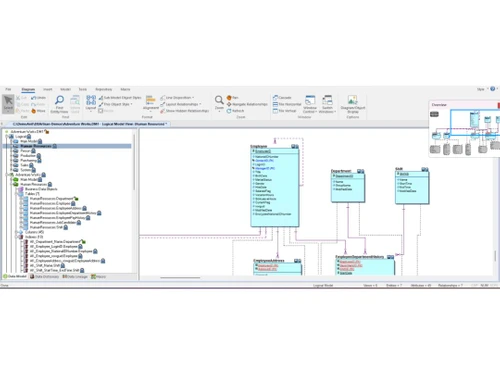This screenshot has width=500, height=375.
Task: Open the Zoom magnifier tool
Action: pyautogui.click(x=219, y=103)
